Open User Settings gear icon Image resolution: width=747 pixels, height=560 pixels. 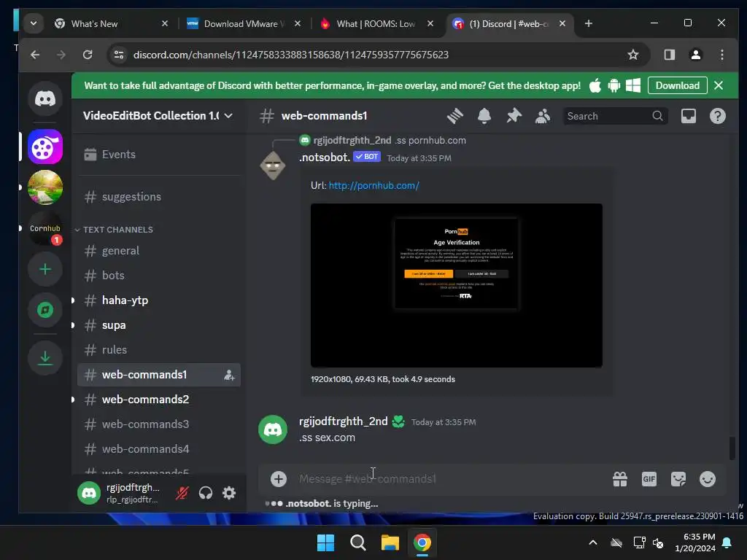[229, 493]
